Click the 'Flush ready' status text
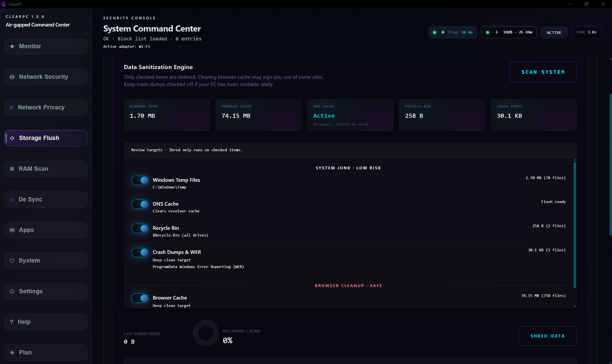 click(553, 202)
